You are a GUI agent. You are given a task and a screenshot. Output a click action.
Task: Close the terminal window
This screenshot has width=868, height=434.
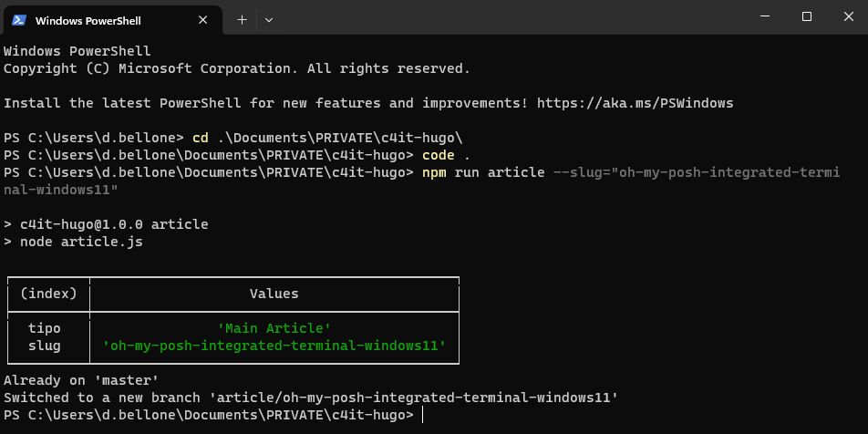click(x=848, y=16)
